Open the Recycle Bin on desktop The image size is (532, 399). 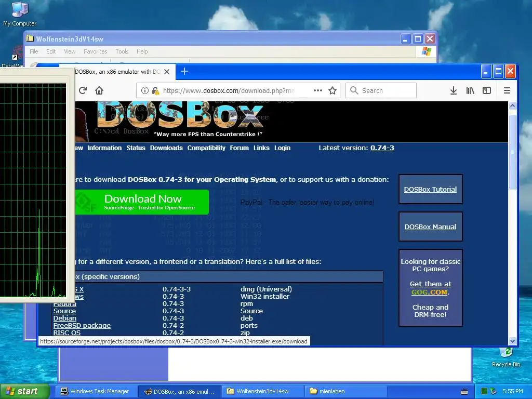coord(506,357)
